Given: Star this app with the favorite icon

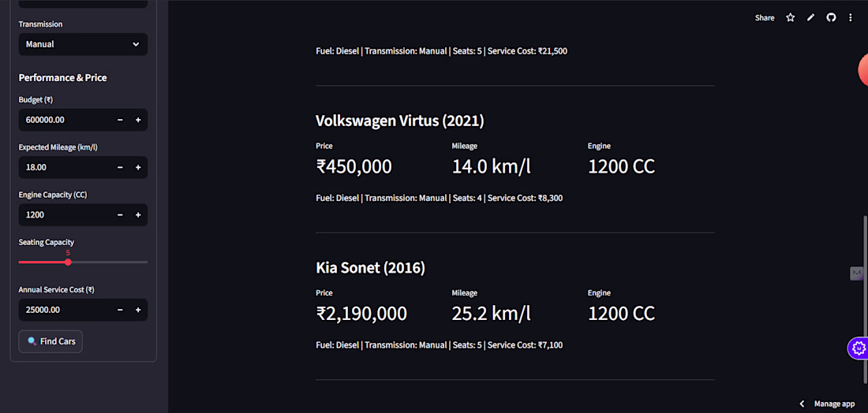Looking at the screenshot, I should click(x=790, y=17).
